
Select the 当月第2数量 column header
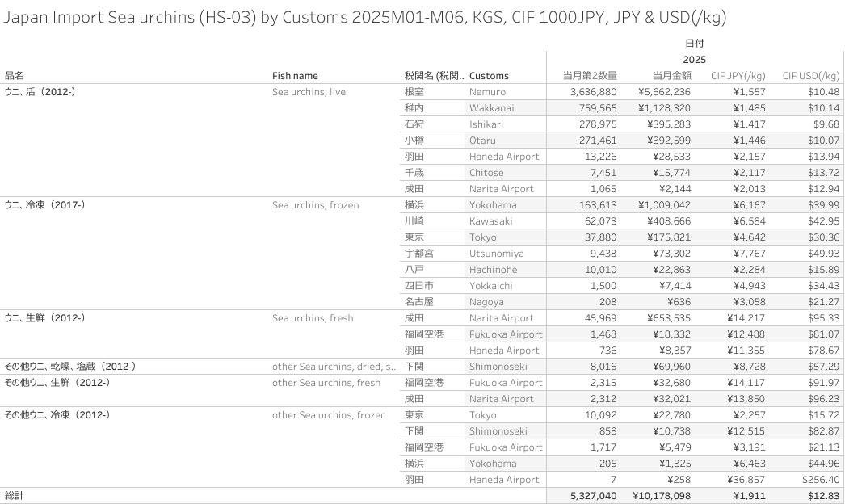[590, 76]
